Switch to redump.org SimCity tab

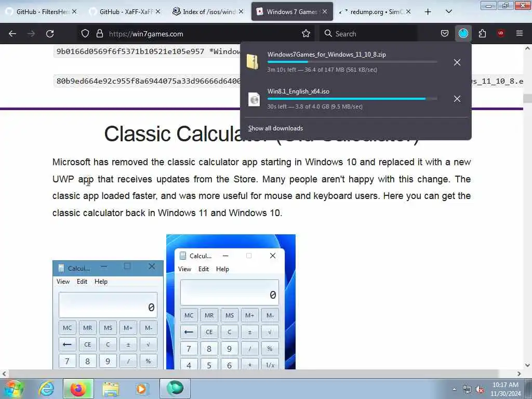click(x=375, y=12)
